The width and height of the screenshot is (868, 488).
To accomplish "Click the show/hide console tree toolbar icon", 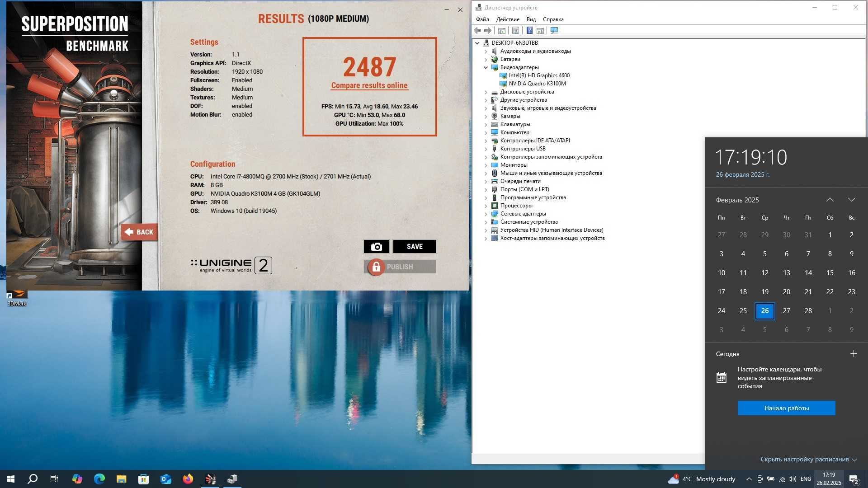I will coord(502,30).
